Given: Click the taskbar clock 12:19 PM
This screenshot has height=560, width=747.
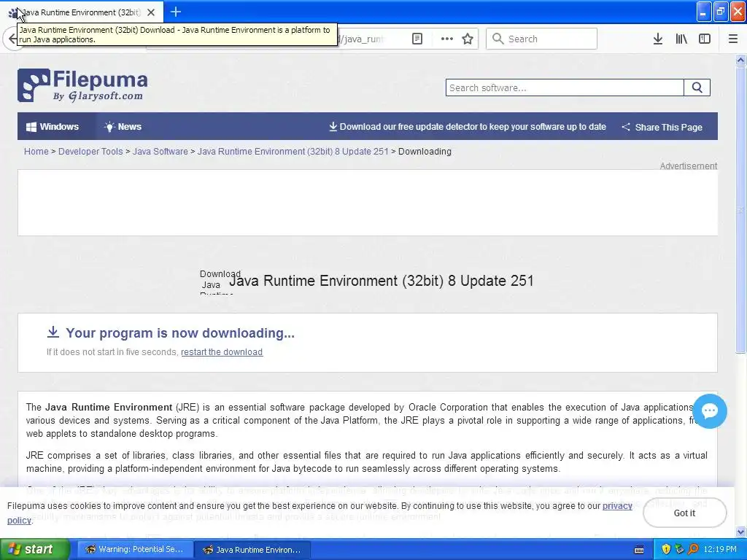Looking at the screenshot, I should 720,550.
